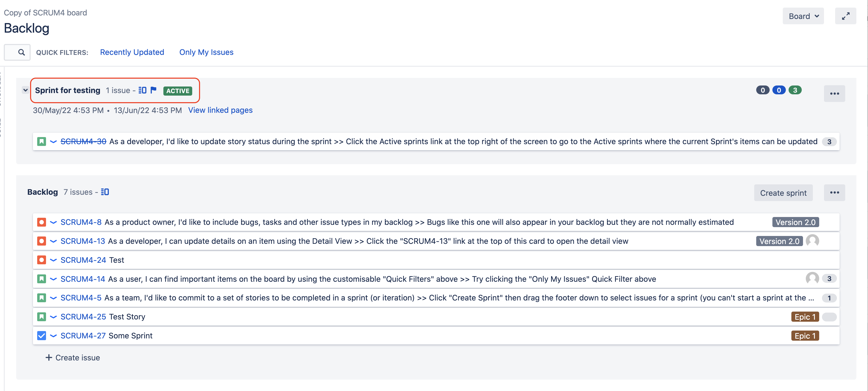The image size is (868, 391).
Task: Click the assignee avatar on SCRUM4-13
Action: pos(812,241)
